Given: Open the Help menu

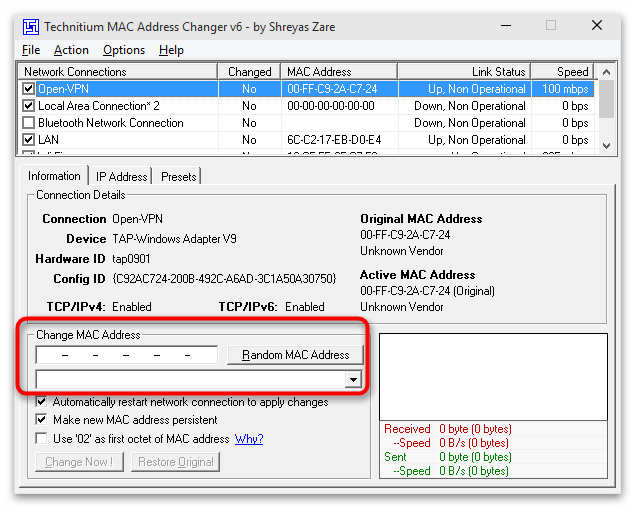Looking at the screenshot, I should pos(171,50).
